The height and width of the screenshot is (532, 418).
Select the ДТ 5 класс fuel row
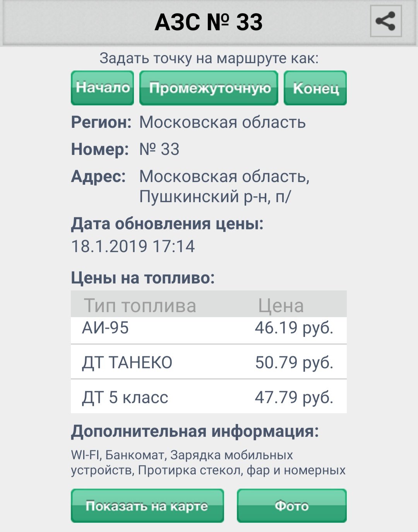209,397
